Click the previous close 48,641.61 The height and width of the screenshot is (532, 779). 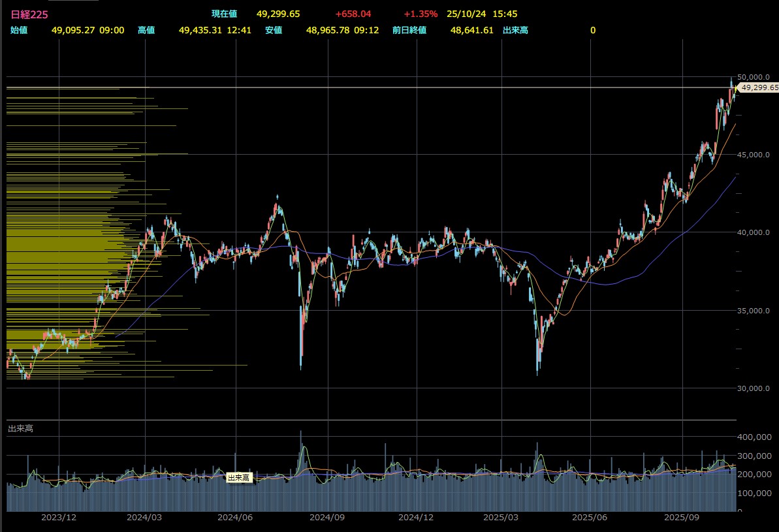472,30
